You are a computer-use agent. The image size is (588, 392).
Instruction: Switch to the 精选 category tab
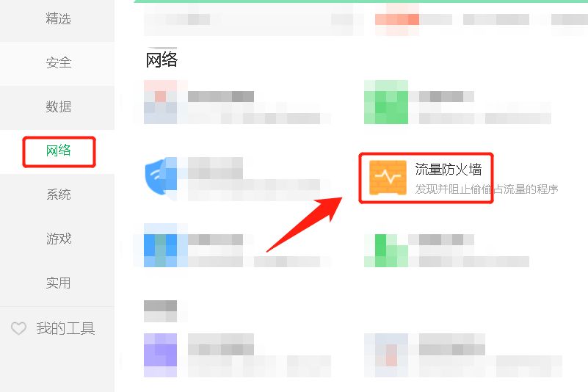pyautogui.click(x=57, y=19)
